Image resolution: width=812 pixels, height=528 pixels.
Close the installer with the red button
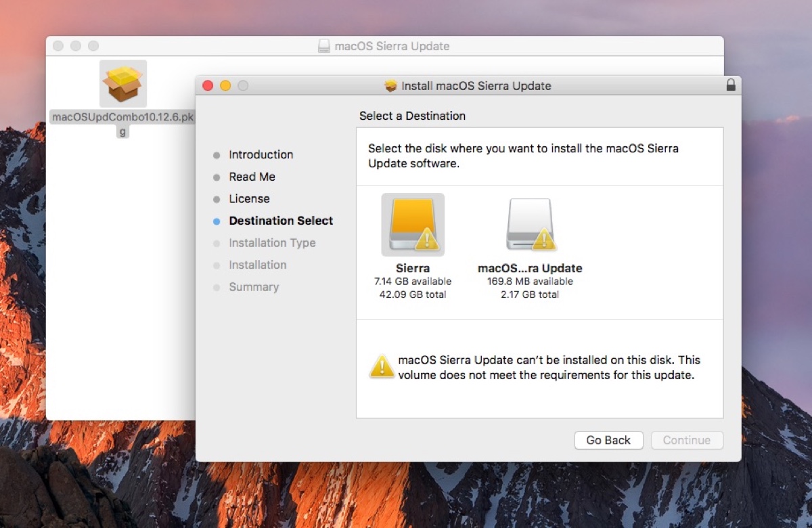click(208, 85)
